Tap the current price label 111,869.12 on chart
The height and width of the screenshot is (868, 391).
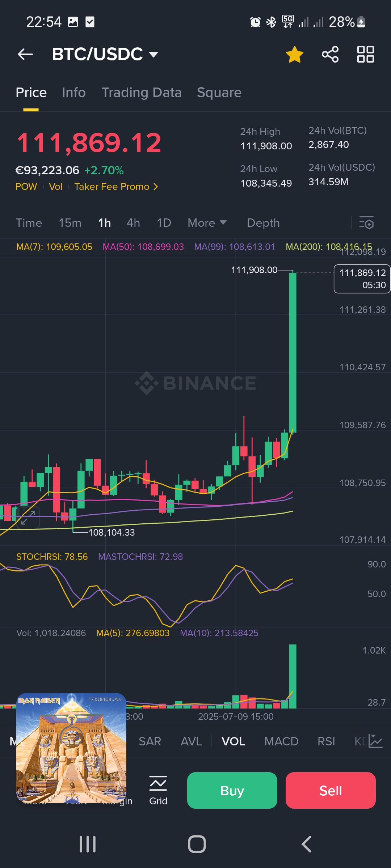[362, 279]
